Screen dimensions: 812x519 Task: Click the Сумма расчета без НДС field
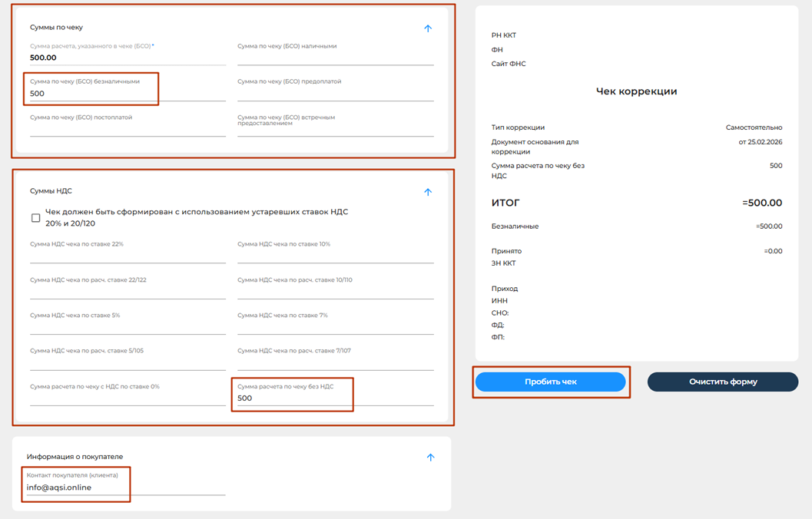click(x=335, y=398)
